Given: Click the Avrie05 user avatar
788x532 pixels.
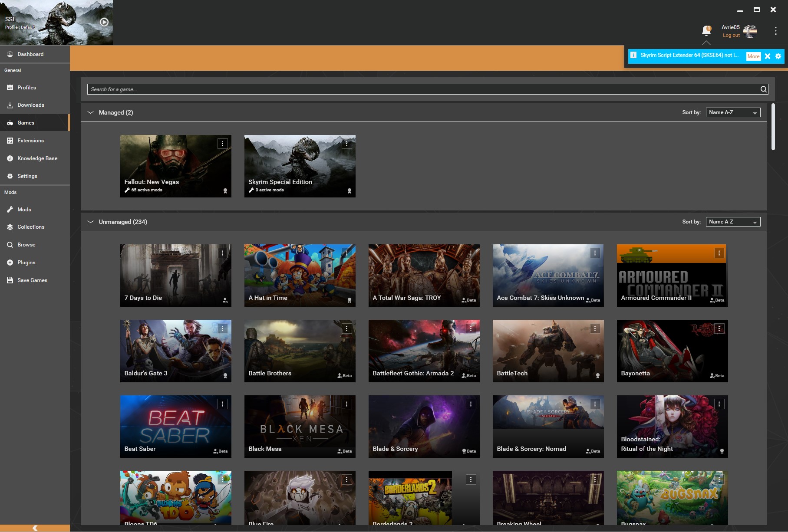Looking at the screenshot, I should (750, 31).
